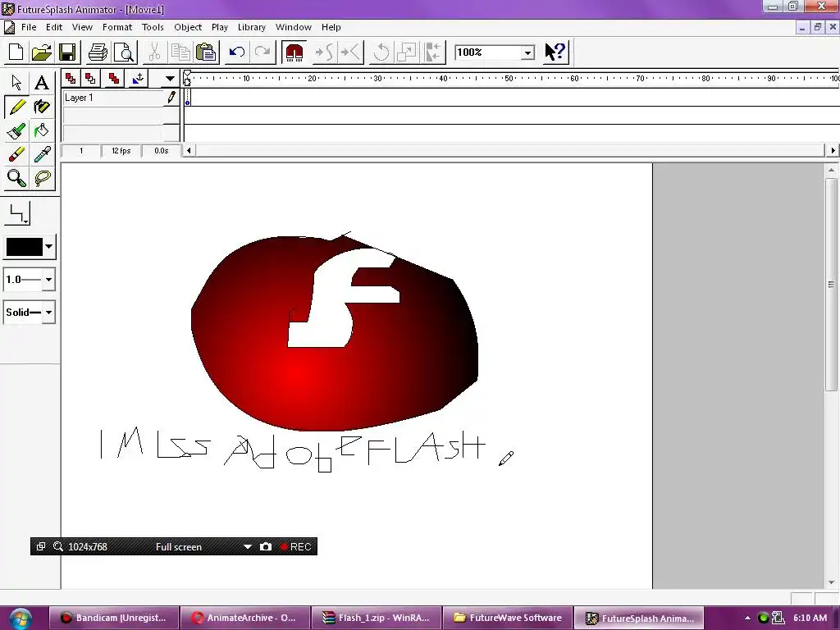Paste with the clipboard icon
This screenshot has width=840, height=630.
click(x=206, y=52)
